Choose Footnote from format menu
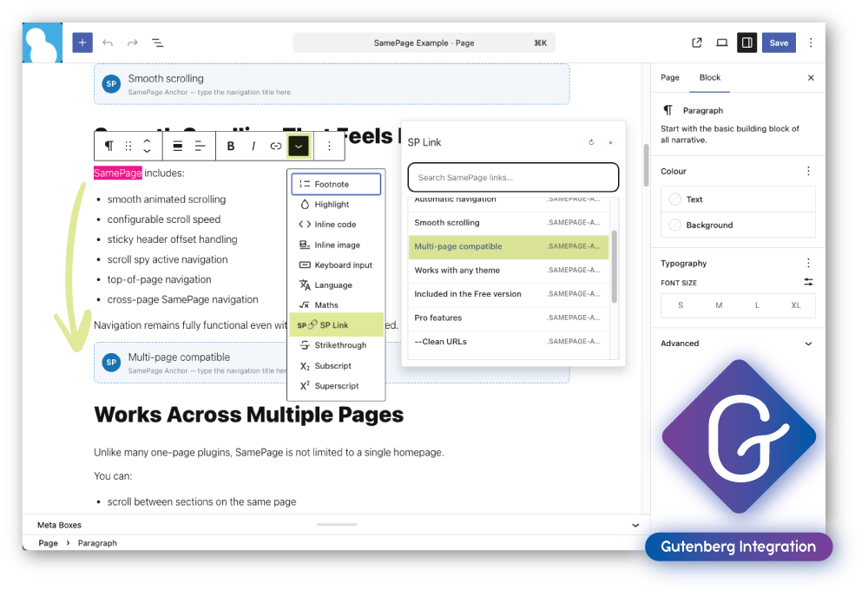This screenshot has width=868, height=596. 336,184
